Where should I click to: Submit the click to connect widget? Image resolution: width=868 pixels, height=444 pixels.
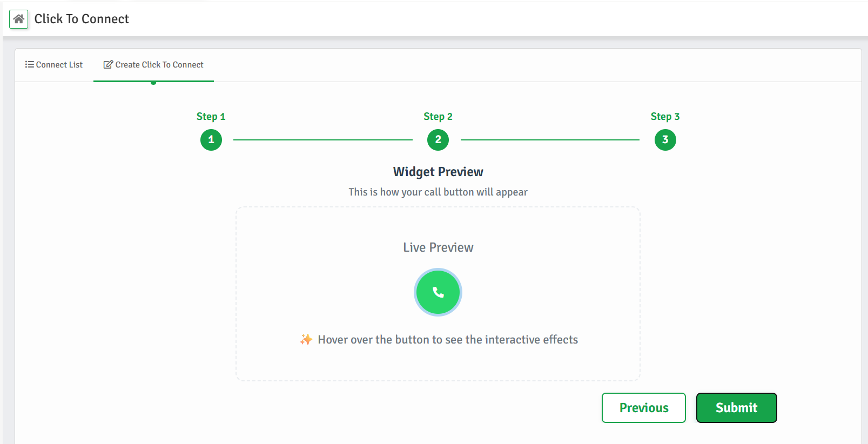pyautogui.click(x=736, y=408)
